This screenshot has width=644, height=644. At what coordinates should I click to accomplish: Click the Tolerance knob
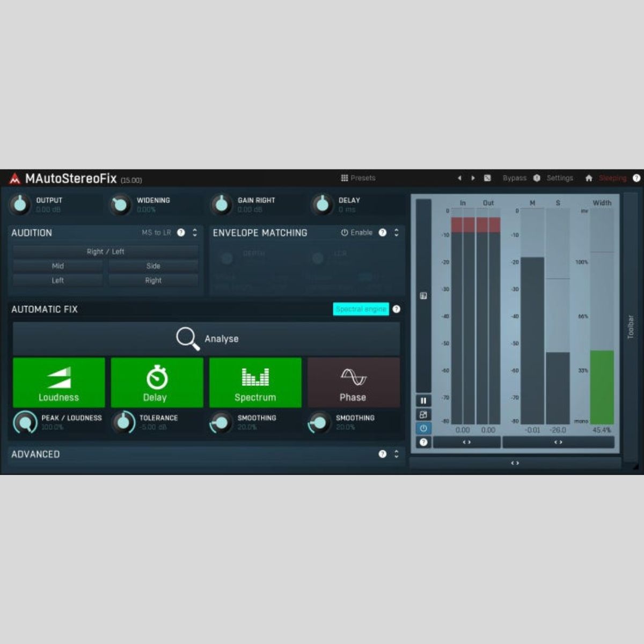coord(123,422)
